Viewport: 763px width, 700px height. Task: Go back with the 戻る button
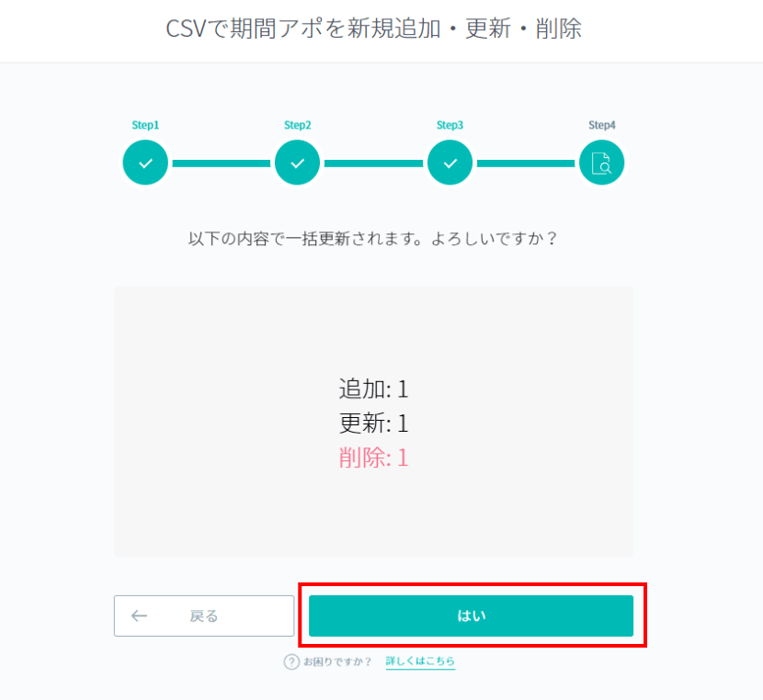[204, 615]
